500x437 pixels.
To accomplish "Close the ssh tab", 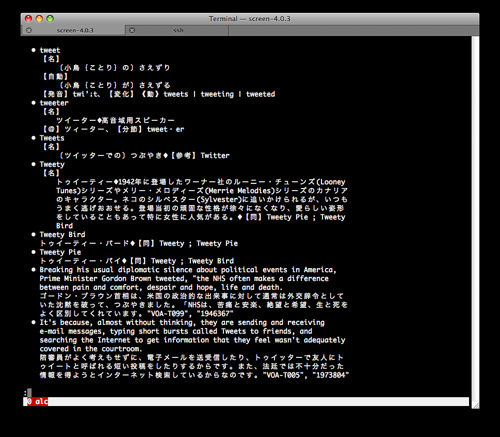I will point(132,30).
